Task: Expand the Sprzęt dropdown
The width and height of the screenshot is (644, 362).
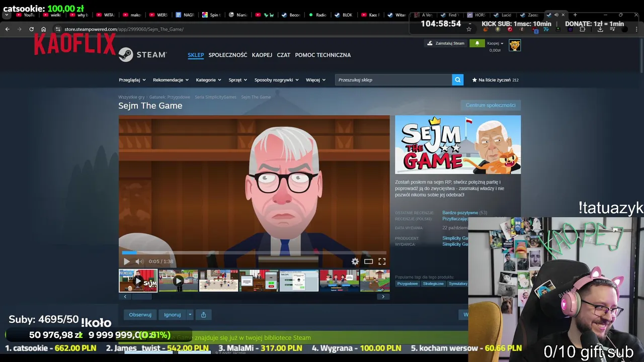Action: point(237,80)
